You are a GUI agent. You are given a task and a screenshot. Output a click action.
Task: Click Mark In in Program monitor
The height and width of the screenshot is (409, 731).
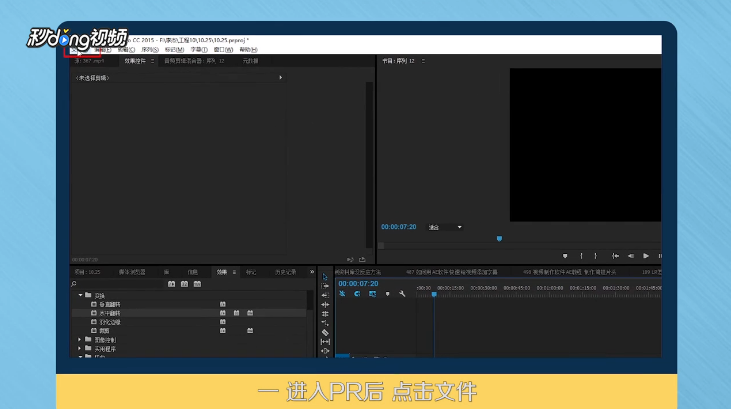tap(581, 256)
